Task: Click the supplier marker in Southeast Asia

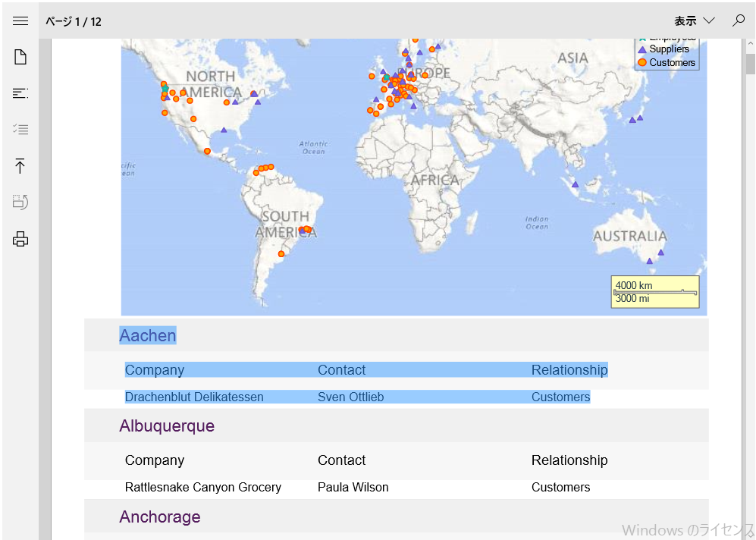Action: point(575,184)
